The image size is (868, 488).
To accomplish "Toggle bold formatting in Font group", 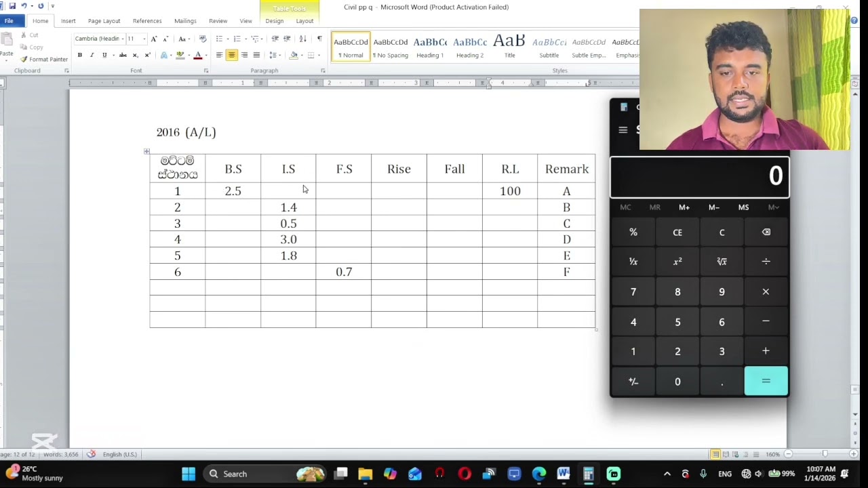I will pos(80,55).
